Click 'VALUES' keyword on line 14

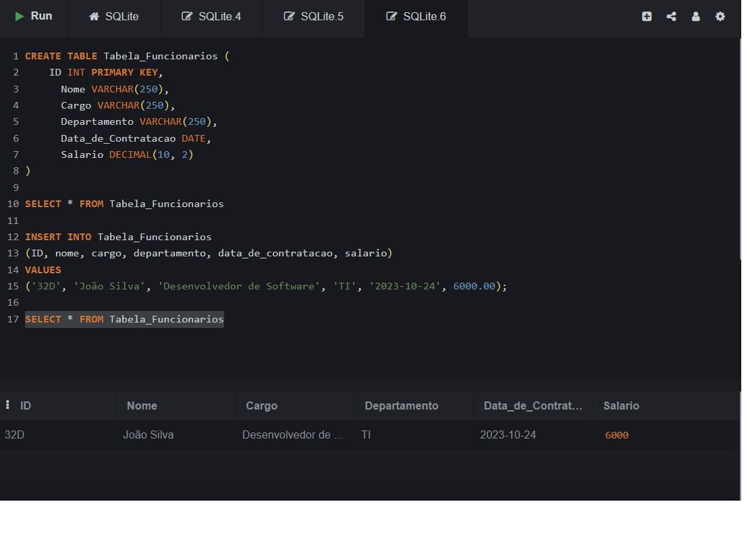tap(43, 270)
